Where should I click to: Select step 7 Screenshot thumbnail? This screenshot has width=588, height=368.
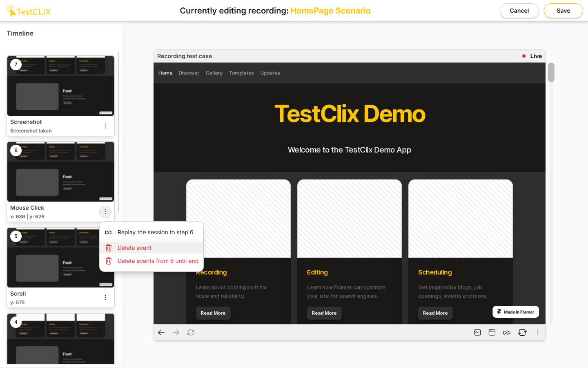tap(61, 86)
